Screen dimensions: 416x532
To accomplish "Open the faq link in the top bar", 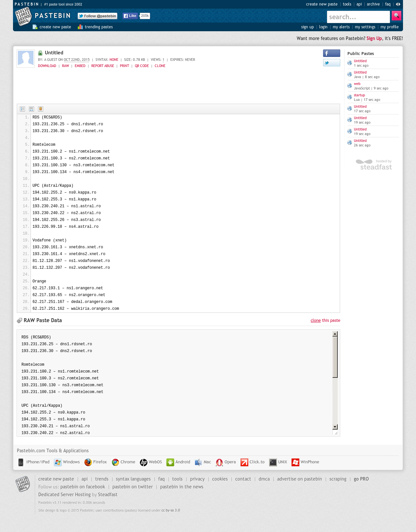I will coord(388,4).
